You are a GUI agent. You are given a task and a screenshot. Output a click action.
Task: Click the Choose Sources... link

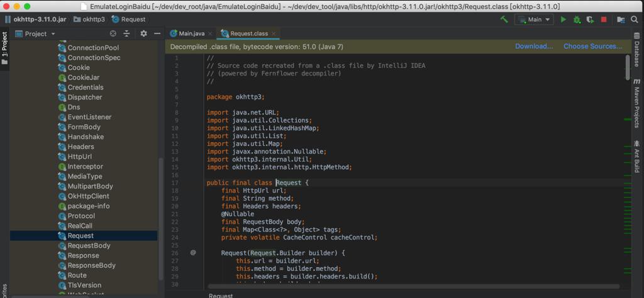point(592,47)
